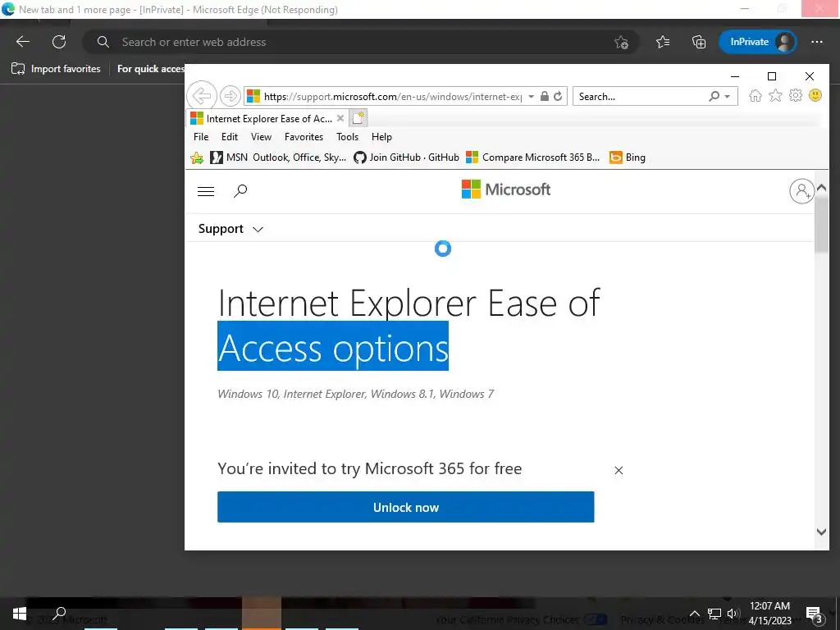The image size is (840, 630).
Task: Open the InPrivate profile button
Action: [757, 42]
